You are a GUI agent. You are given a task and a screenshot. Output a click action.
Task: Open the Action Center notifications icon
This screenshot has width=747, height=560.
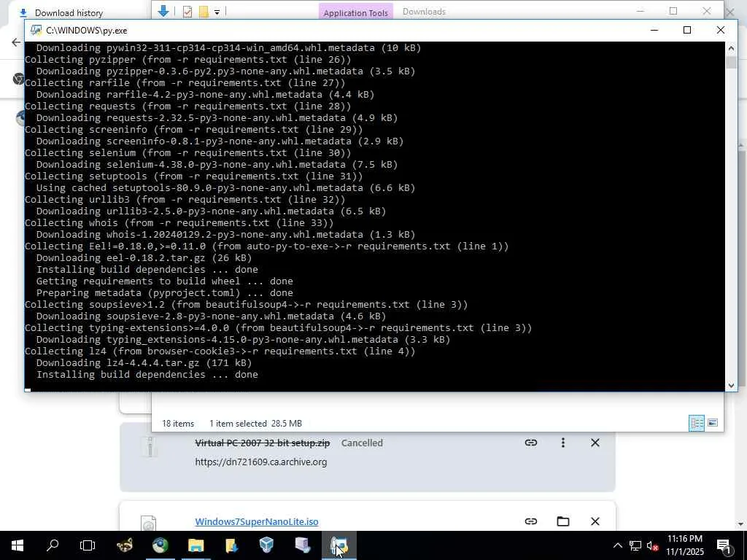(724, 545)
